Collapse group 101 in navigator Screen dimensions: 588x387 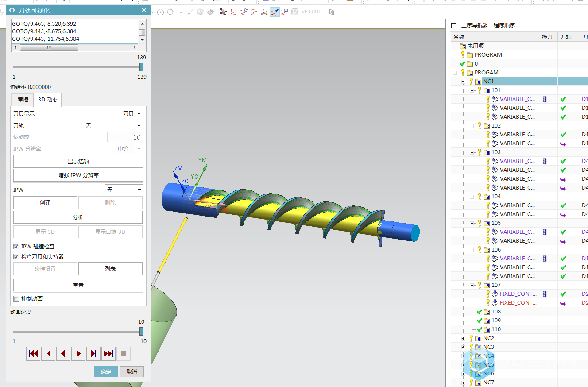(x=472, y=90)
